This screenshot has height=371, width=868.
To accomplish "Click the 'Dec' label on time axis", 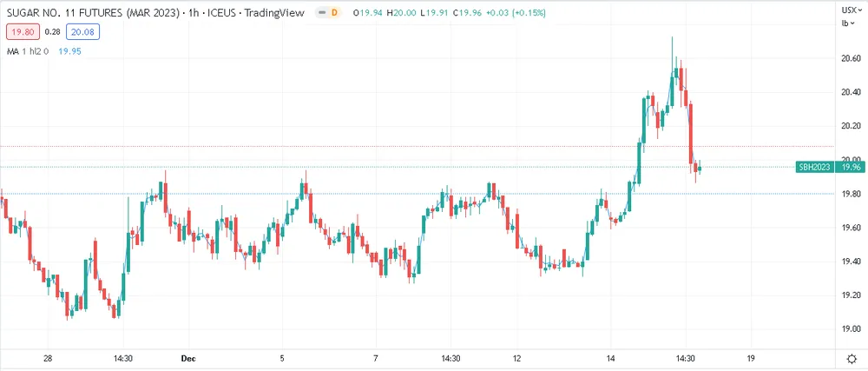I will pyautogui.click(x=187, y=358).
